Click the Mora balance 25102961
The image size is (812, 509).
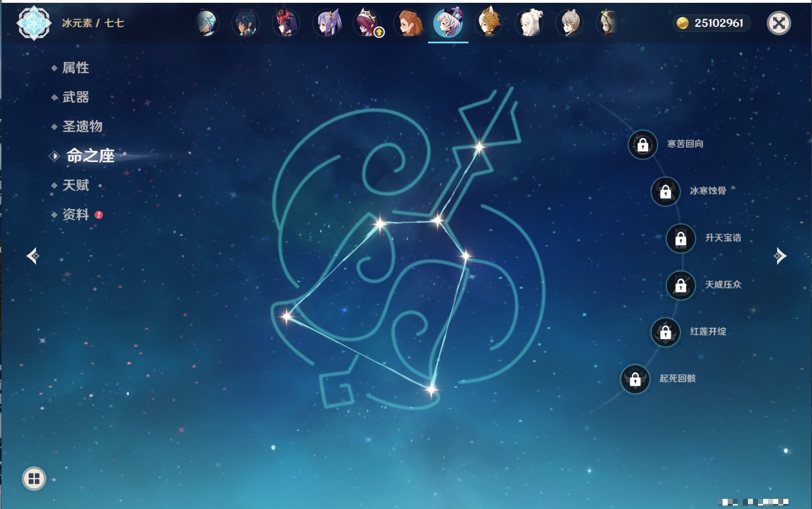point(712,23)
